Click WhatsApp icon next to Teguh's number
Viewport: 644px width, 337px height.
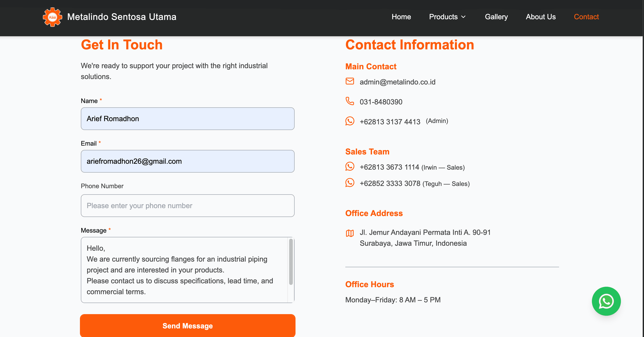[349, 183]
